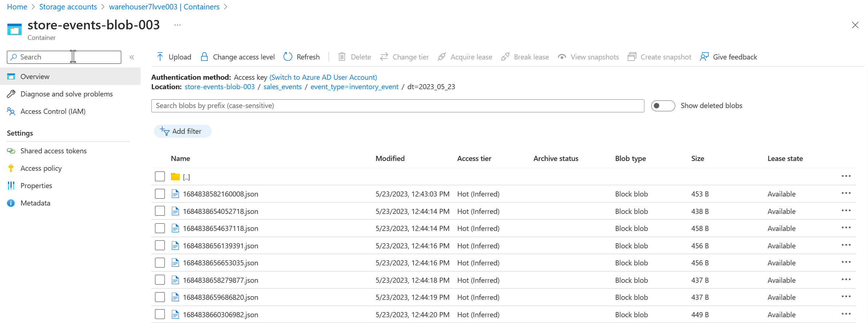Click file icon of 1684838582160008.json
Screen dimensions: 868x323
(x=175, y=194)
